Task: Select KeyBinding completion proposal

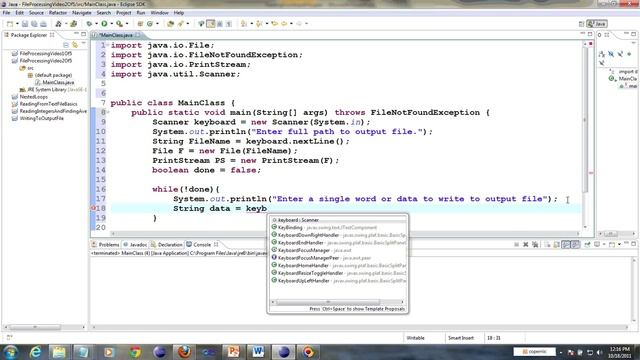Action: 338,227
